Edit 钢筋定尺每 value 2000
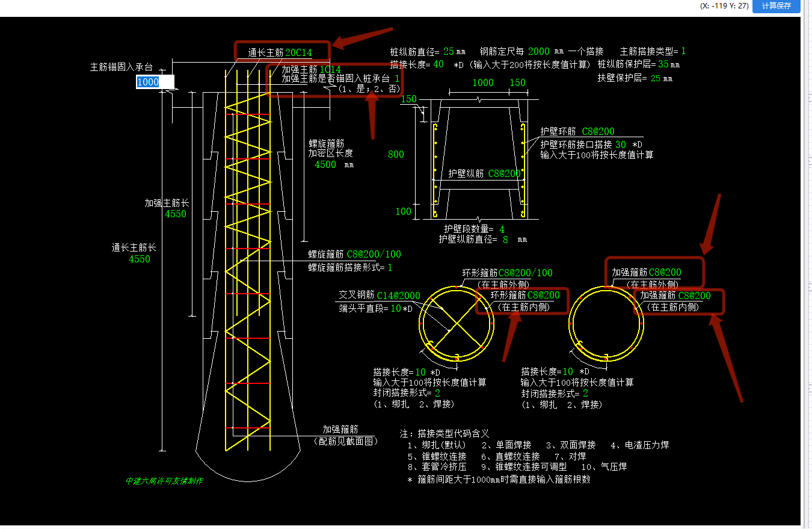 [x=539, y=51]
